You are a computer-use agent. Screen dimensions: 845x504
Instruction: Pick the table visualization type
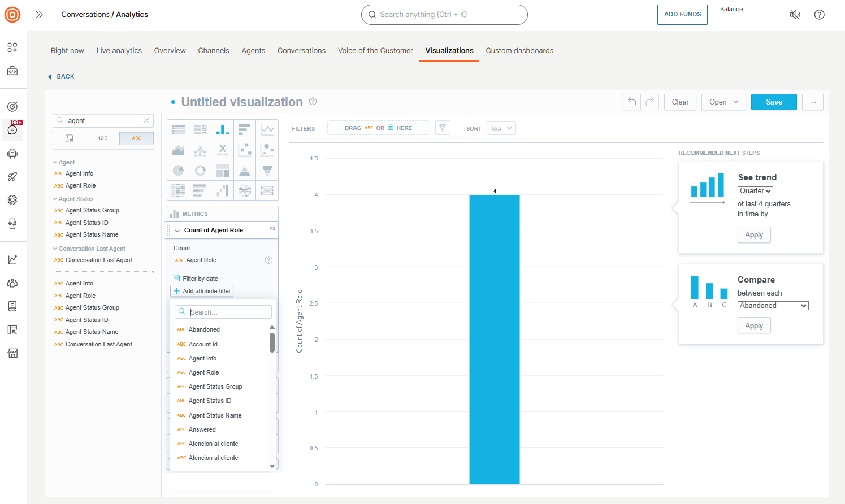tap(178, 129)
